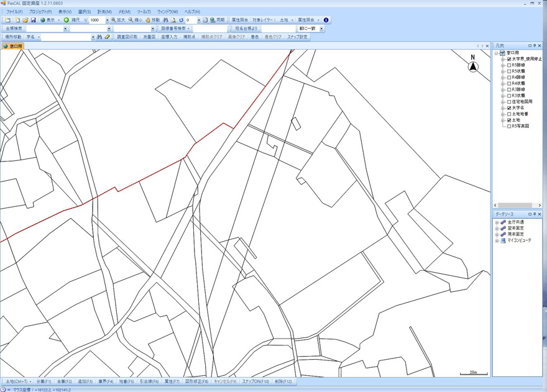Click the green back arrow icon
The height and width of the screenshot is (392, 547).
[x=67, y=21]
